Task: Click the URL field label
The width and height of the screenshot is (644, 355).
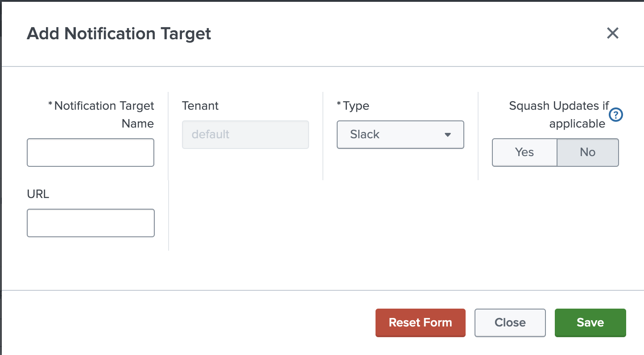Action: coord(38,194)
